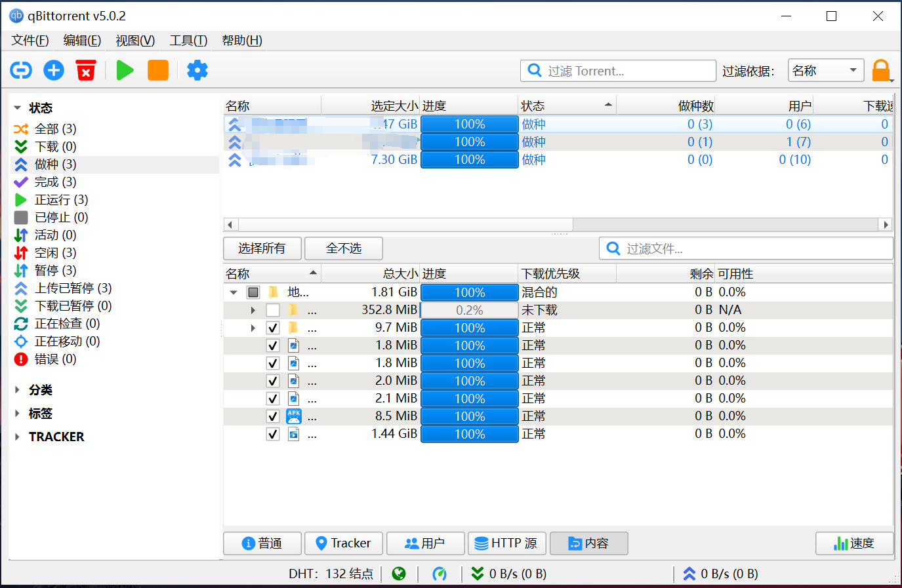902x588 pixels.
Task: Expand the 352.8 MiB subfolder
Action: pos(253,310)
